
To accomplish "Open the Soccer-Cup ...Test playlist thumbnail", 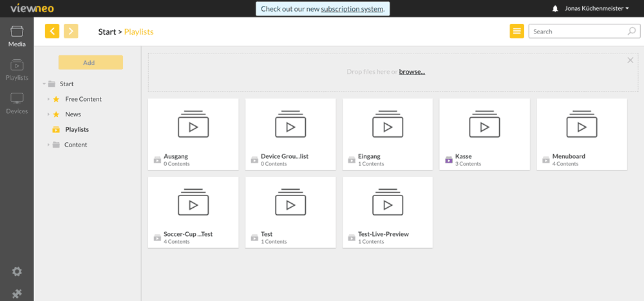I will tap(193, 202).
